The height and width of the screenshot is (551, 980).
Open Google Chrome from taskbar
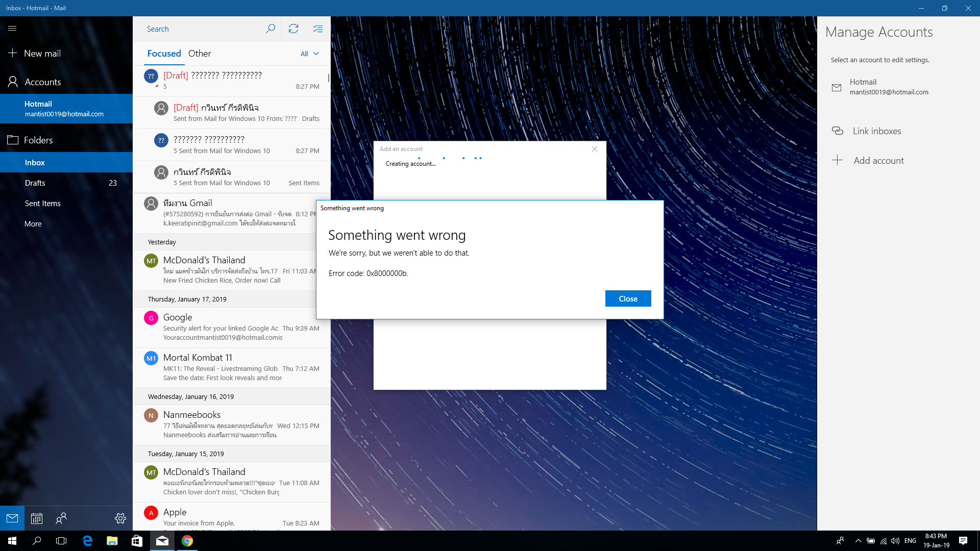pyautogui.click(x=187, y=541)
